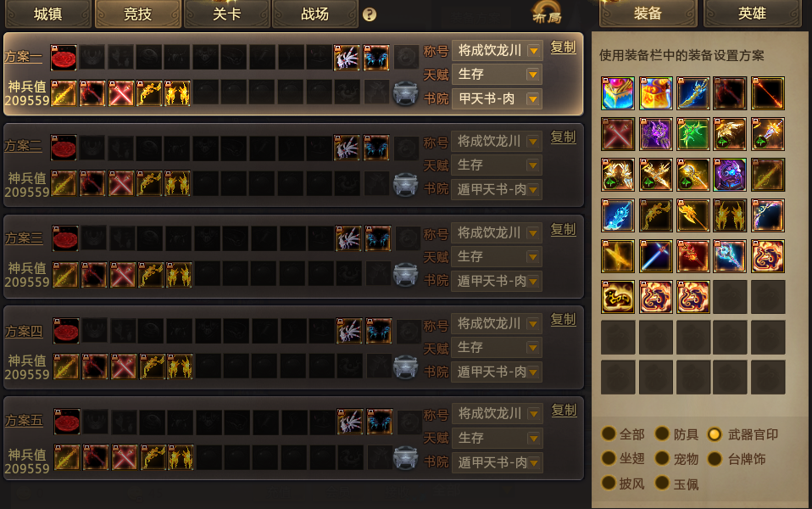
Task: Click the 方案四 plan name link
Action: [x=24, y=331]
